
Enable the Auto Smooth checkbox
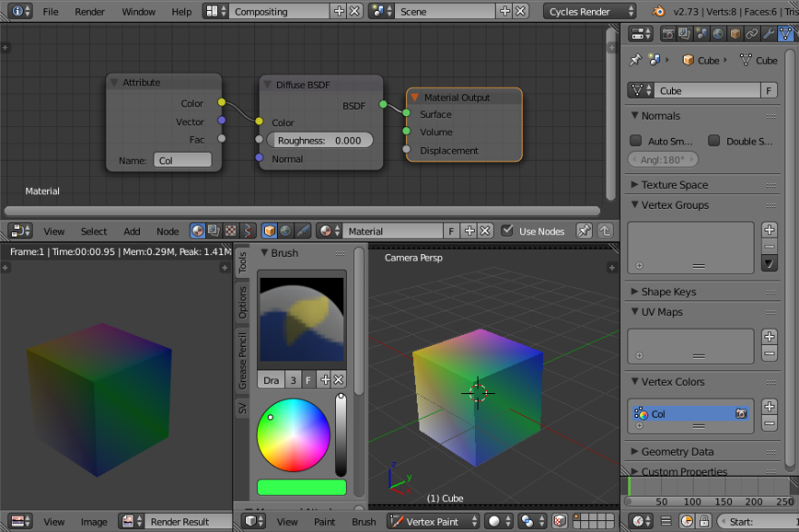pyautogui.click(x=636, y=141)
